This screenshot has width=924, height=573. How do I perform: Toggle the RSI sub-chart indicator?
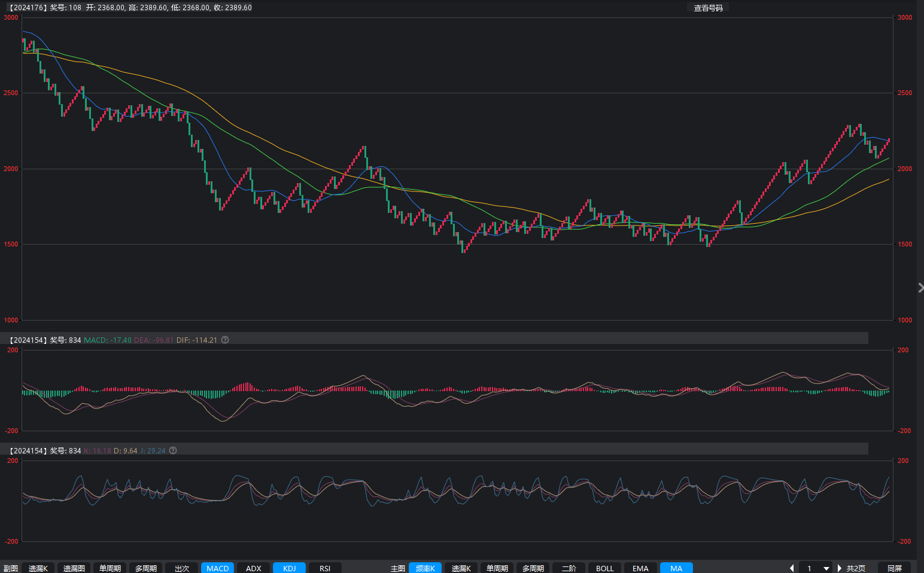point(325,568)
